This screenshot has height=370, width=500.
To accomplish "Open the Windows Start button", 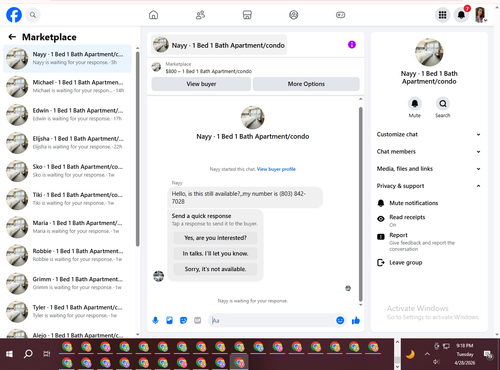I will coord(9,354).
